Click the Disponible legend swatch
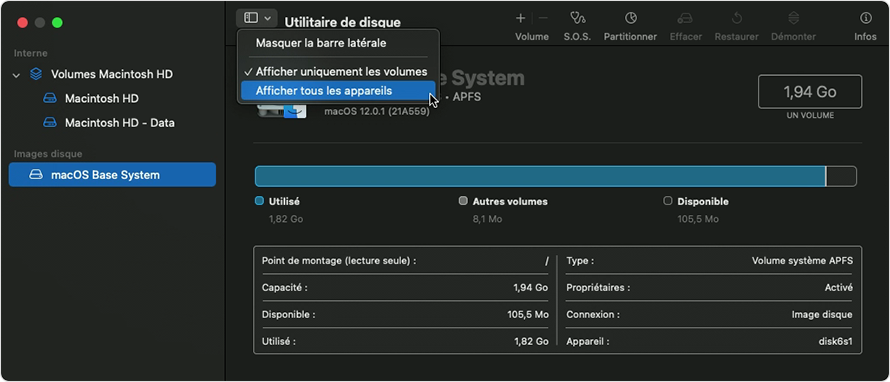890x382 pixels. [668, 201]
